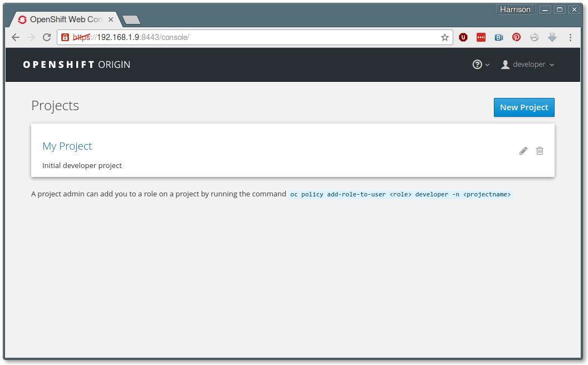Click the insecure HTTPS lock warning icon
This screenshot has width=588, height=365.
[65, 37]
